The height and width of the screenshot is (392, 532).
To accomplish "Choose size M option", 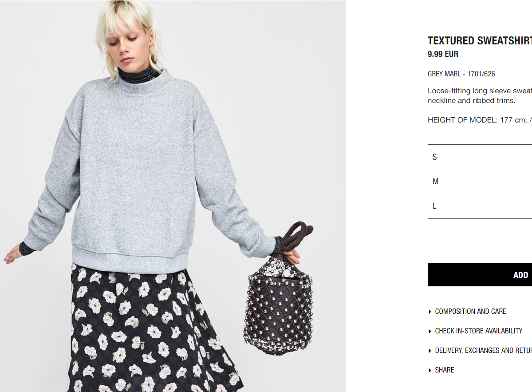I will pyautogui.click(x=480, y=182).
